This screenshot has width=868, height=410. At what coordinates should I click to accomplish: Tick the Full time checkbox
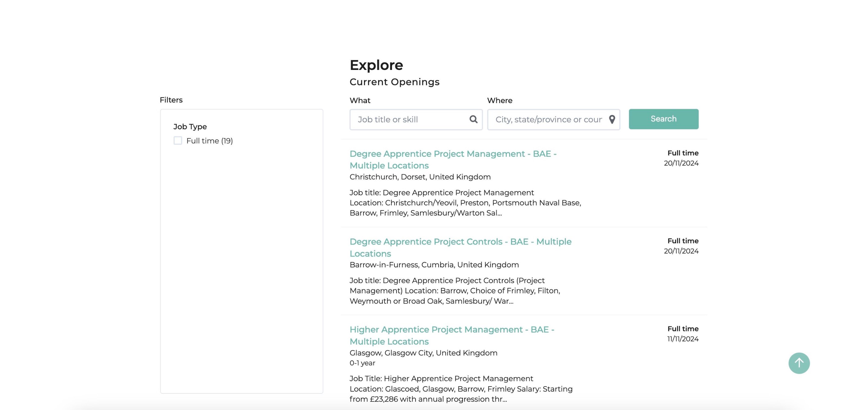pyautogui.click(x=177, y=140)
